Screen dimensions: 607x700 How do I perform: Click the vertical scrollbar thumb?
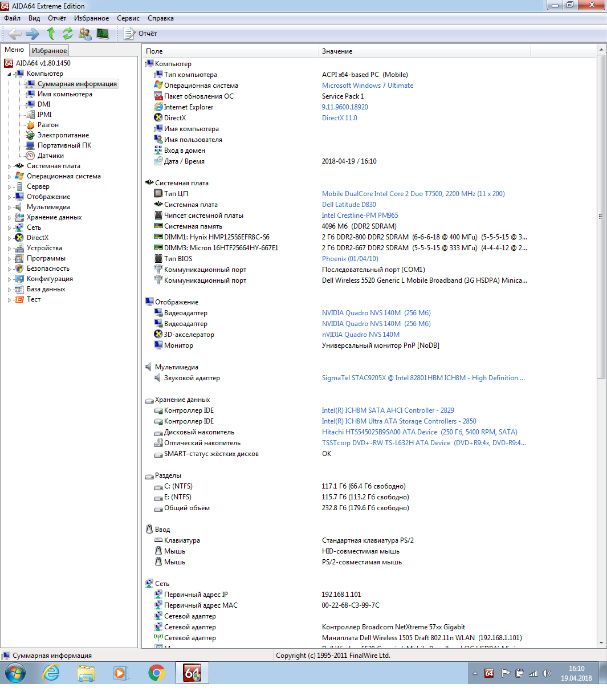click(x=601, y=216)
